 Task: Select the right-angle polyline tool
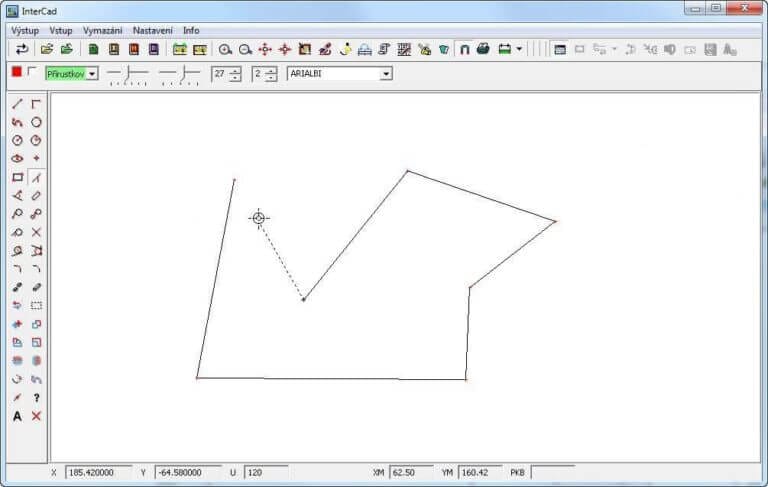point(36,104)
